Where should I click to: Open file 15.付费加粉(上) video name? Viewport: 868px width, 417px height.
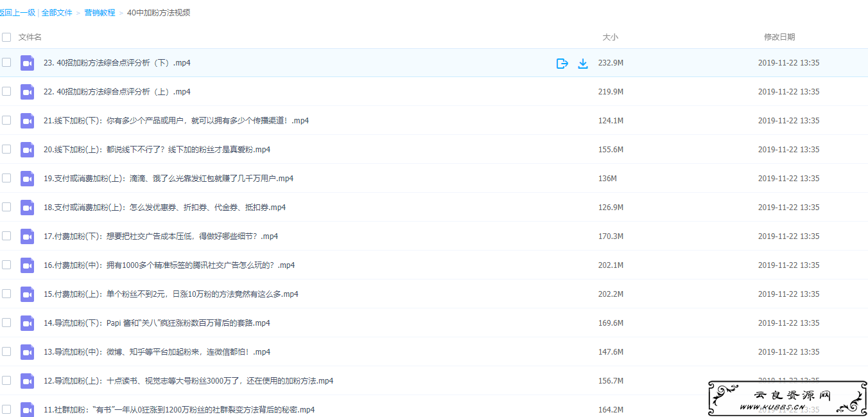click(171, 294)
